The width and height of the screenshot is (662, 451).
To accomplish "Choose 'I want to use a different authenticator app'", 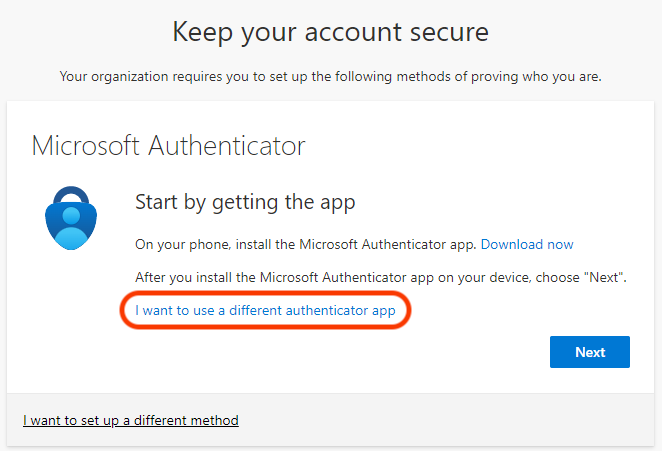I will (265, 310).
